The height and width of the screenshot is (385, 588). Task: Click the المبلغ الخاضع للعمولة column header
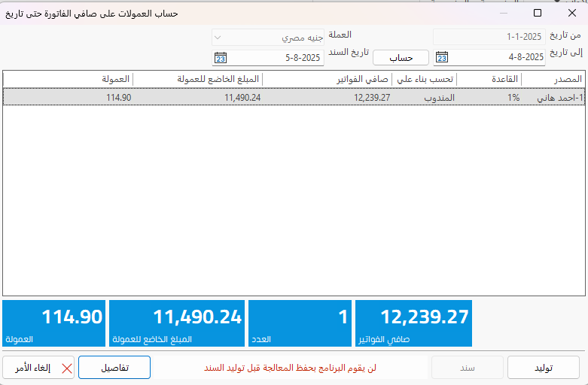(198, 79)
